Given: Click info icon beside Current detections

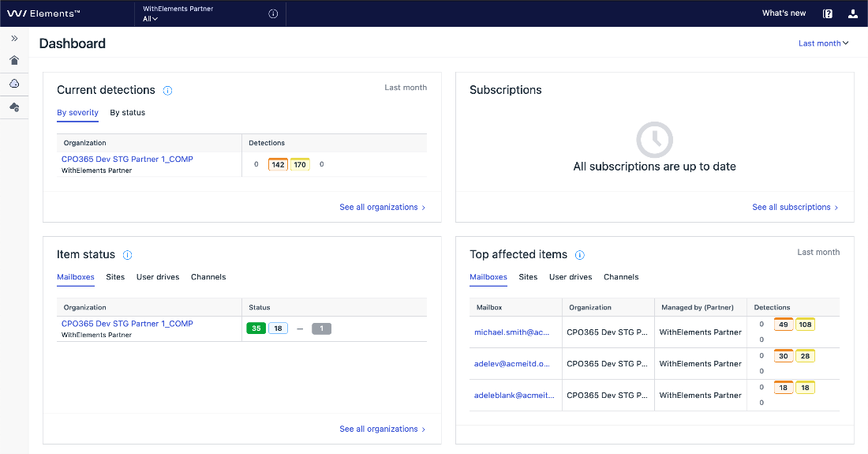Looking at the screenshot, I should tap(168, 91).
